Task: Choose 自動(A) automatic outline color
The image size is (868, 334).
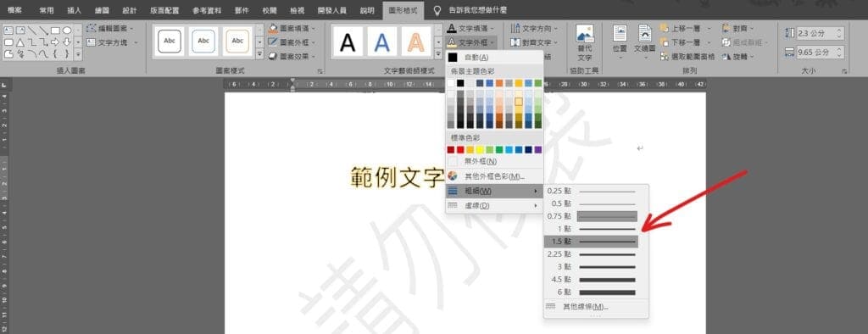Action: 495,58
